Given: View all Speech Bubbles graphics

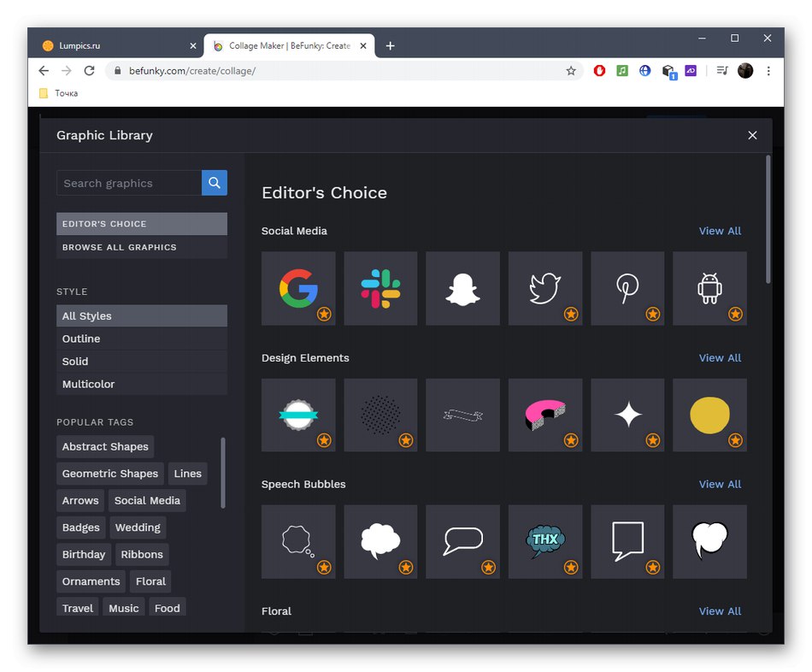Looking at the screenshot, I should pyautogui.click(x=720, y=485).
